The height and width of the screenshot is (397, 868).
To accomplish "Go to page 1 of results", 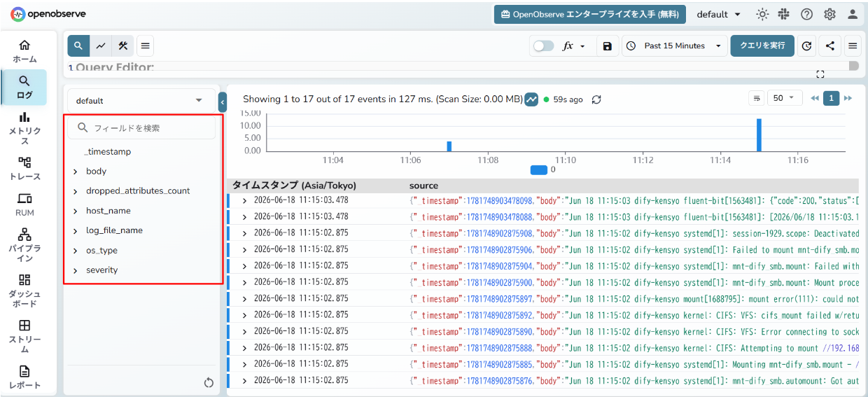I will [831, 98].
